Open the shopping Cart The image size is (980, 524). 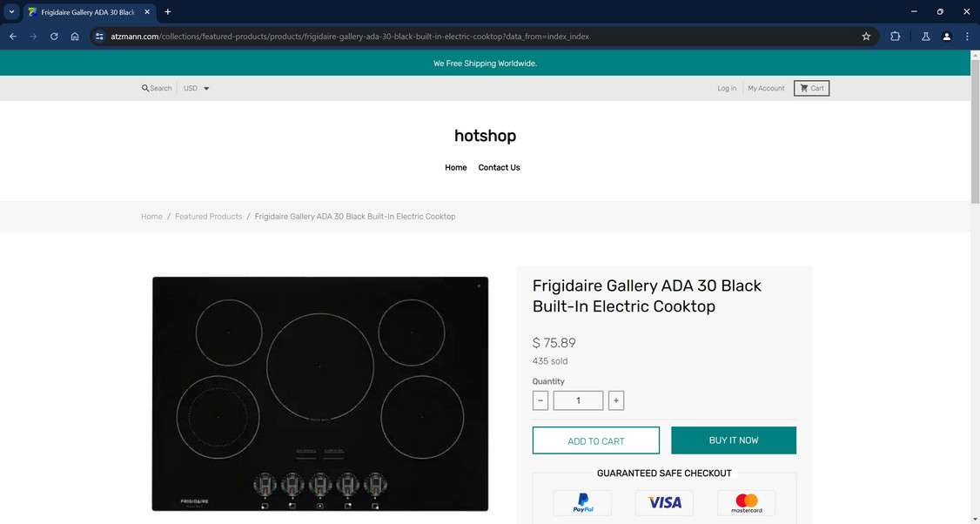(811, 88)
